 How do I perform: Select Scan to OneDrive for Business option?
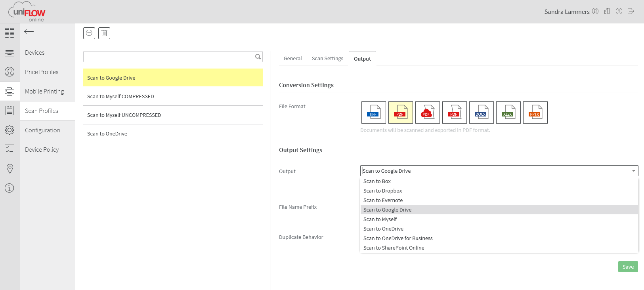pos(499,238)
